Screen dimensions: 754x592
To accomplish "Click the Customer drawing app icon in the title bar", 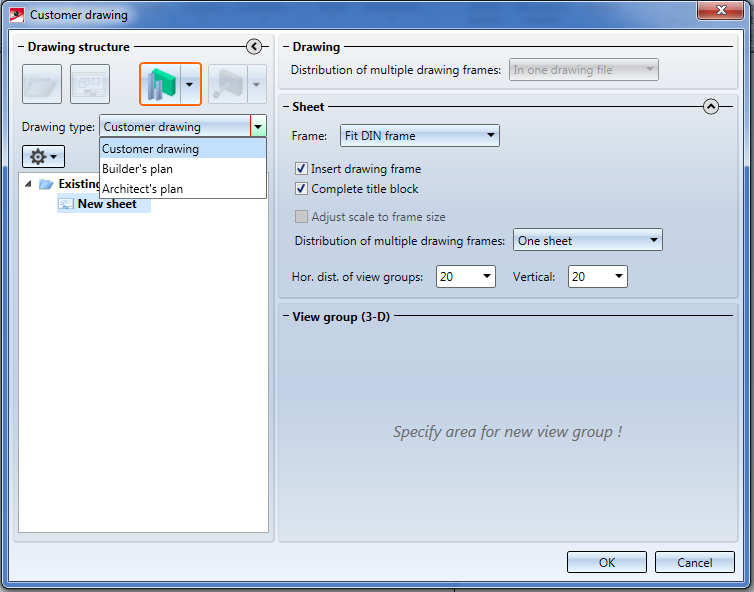I will tap(17, 15).
